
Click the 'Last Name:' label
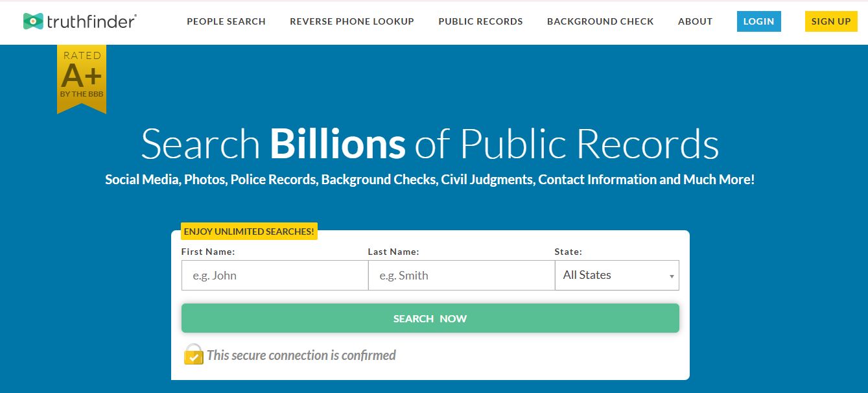tap(393, 252)
